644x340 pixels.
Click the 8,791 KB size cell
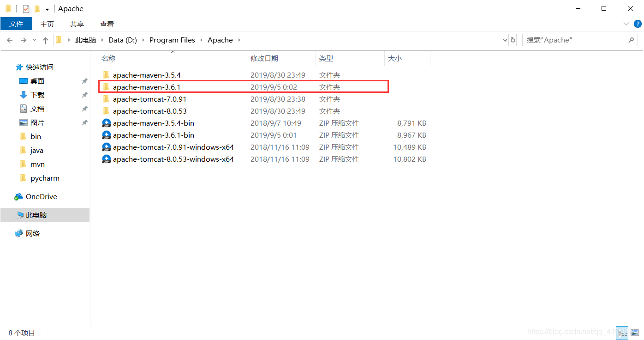pyautogui.click(x=412, y=123)
